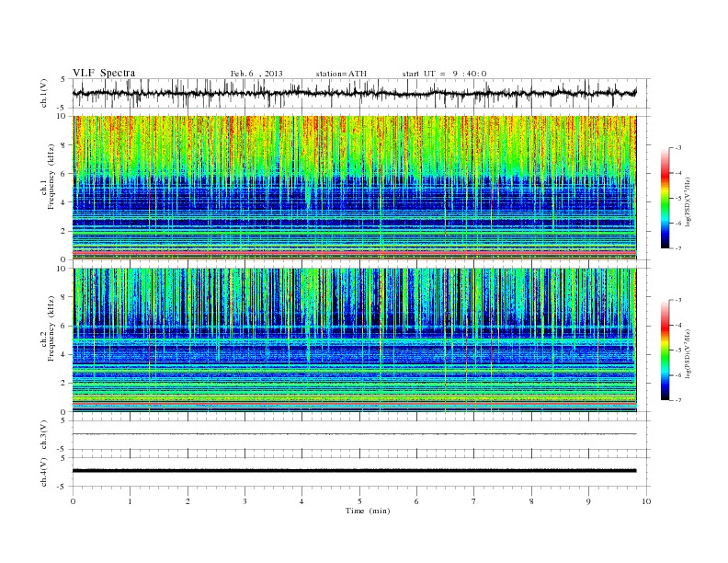Click the log(PSD) label beside ch.1 colorbar

coord(688,202)
